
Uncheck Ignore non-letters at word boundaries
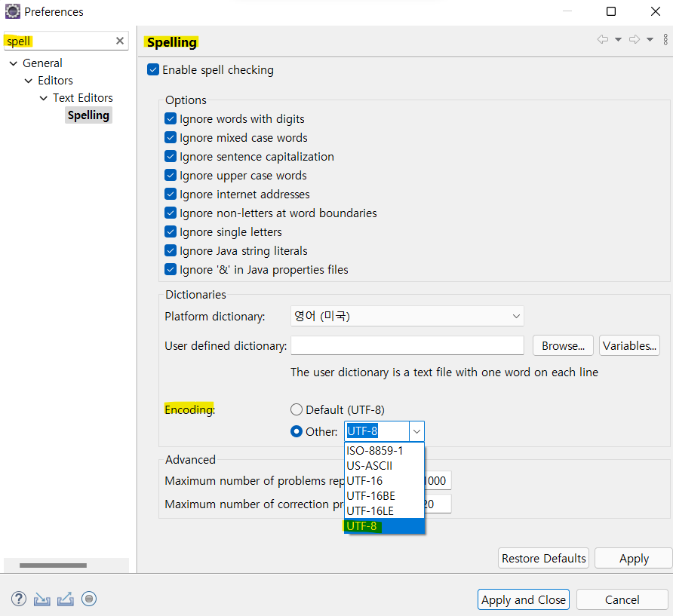click(x=171, y=213)
